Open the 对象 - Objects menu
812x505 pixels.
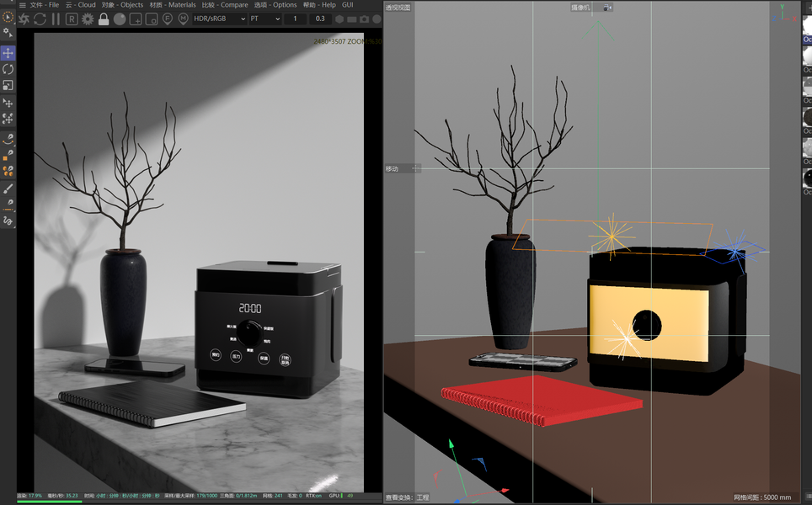123,5
